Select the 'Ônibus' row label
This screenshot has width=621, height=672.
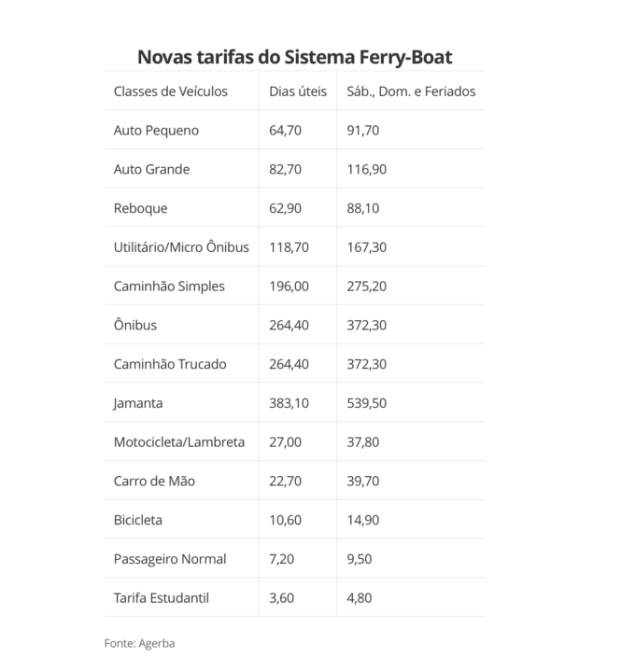coord(135,326)
